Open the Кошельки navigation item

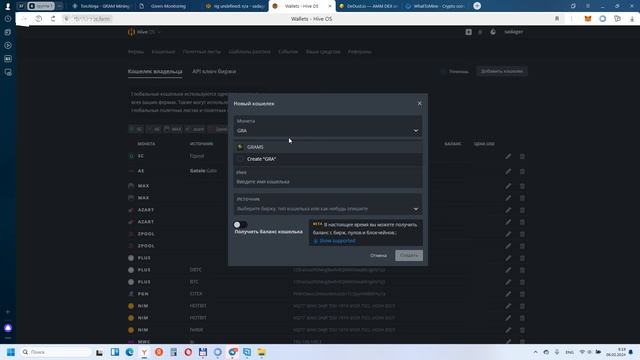click(x=163, y=52)
